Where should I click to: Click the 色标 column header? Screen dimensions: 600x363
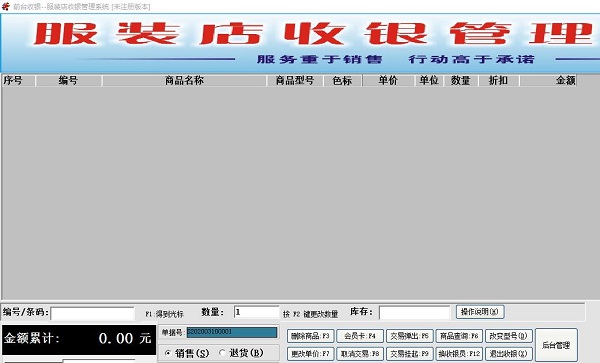click(x=343, y=81)
